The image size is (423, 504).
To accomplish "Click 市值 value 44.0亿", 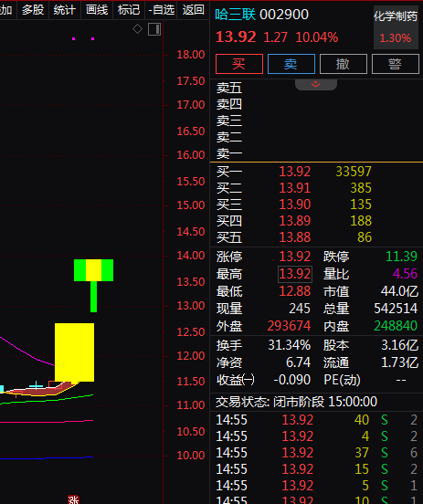I will tap(399, 291).
